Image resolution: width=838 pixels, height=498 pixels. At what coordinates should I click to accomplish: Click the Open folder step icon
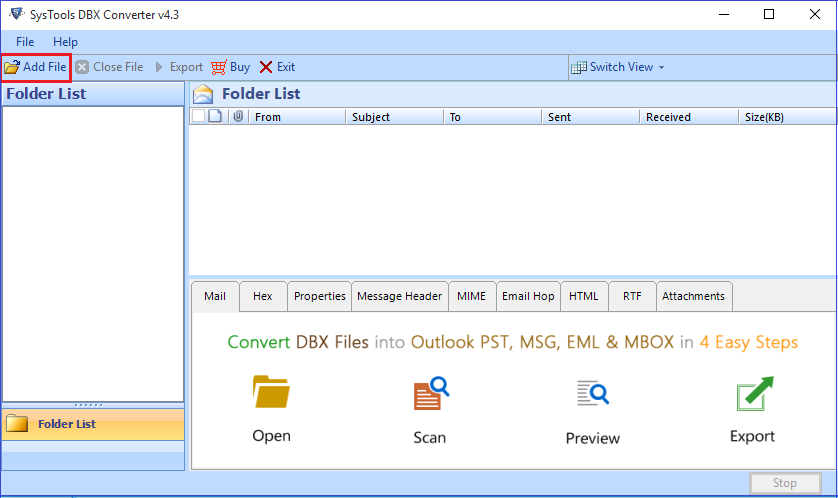coord(271,392)
